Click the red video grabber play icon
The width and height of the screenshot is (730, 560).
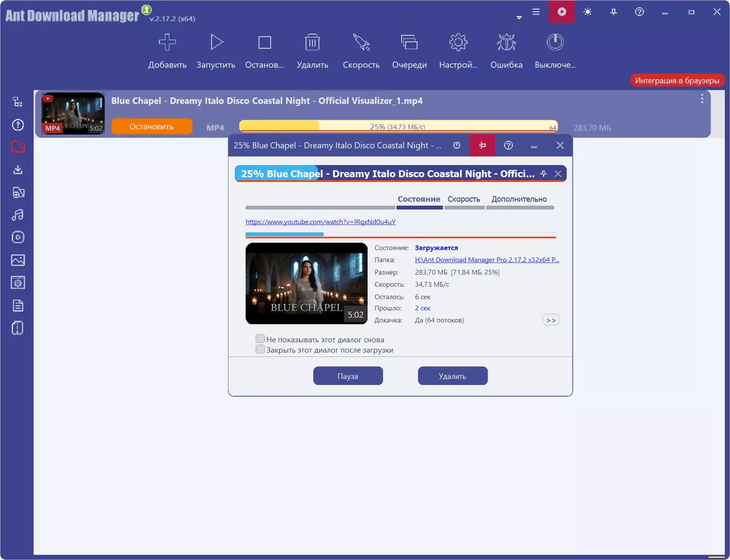coord(562,12)
